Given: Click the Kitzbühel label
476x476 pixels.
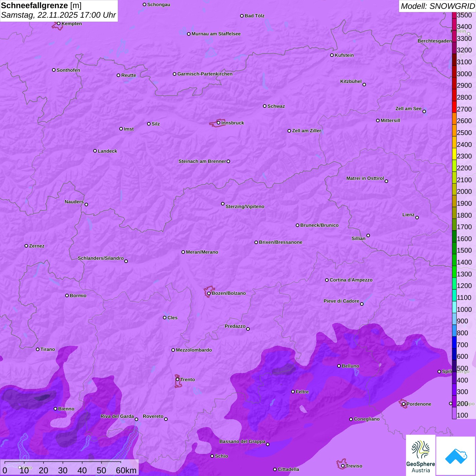Looking at the screenshot, I should pos(351,81).
